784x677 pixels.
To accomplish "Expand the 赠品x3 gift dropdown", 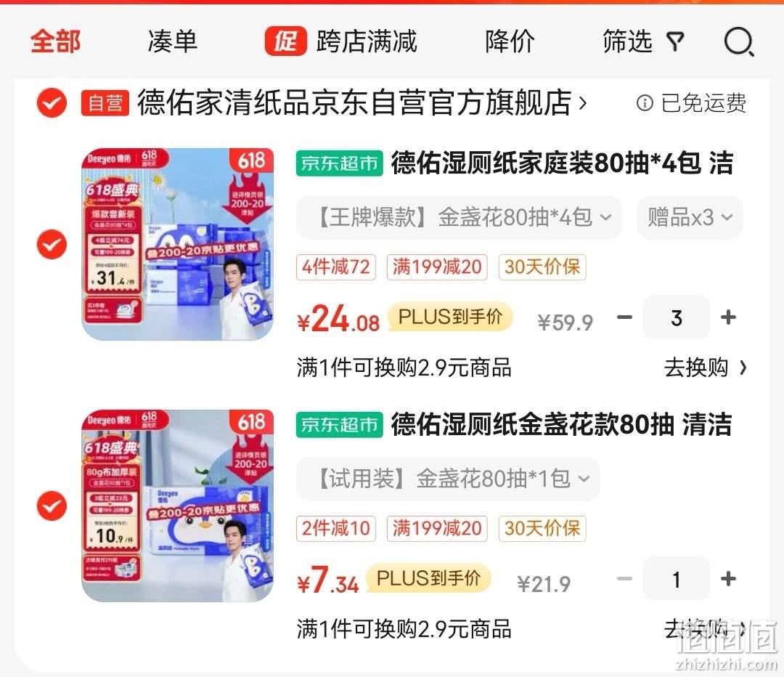I will coord(690,217).
